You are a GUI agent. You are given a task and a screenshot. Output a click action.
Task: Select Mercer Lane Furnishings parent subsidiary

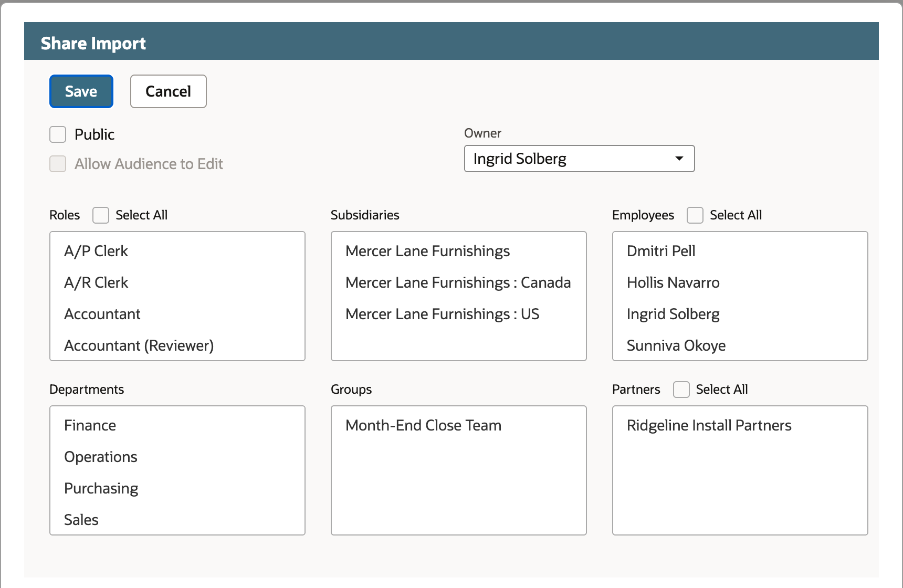pos(459,251)
